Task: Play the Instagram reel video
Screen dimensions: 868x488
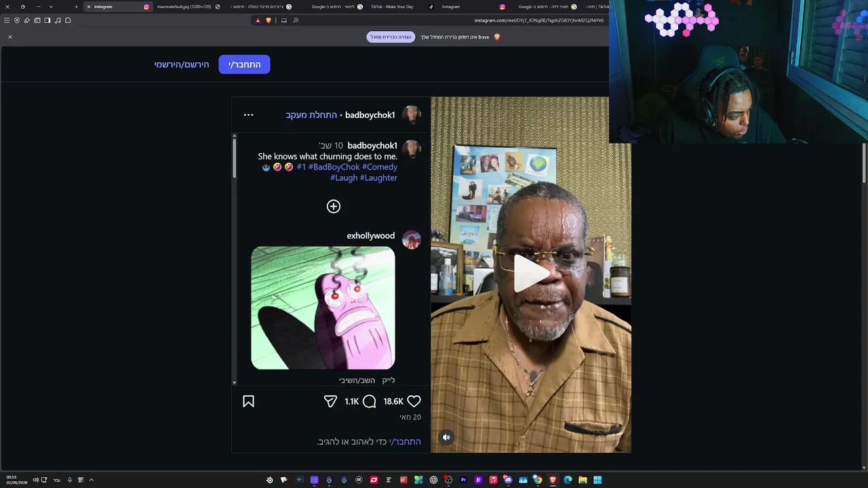Action: point(531,274)
